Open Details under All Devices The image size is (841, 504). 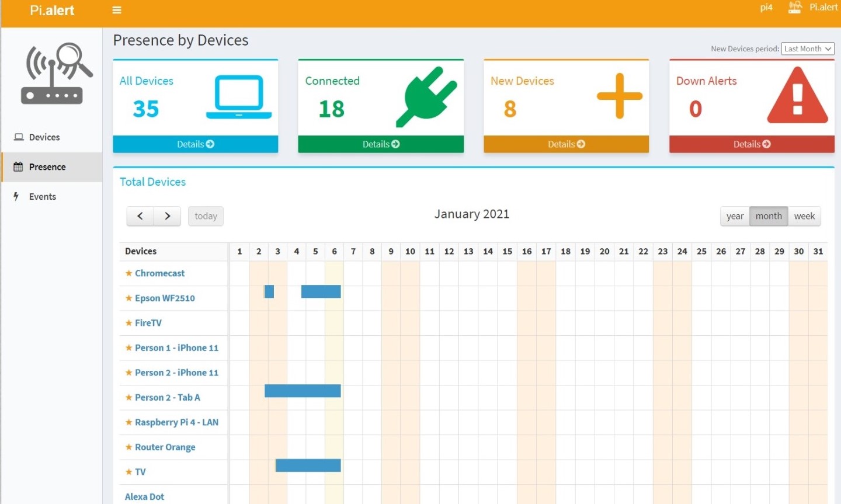pyautogui.click(x=195, y=144)
